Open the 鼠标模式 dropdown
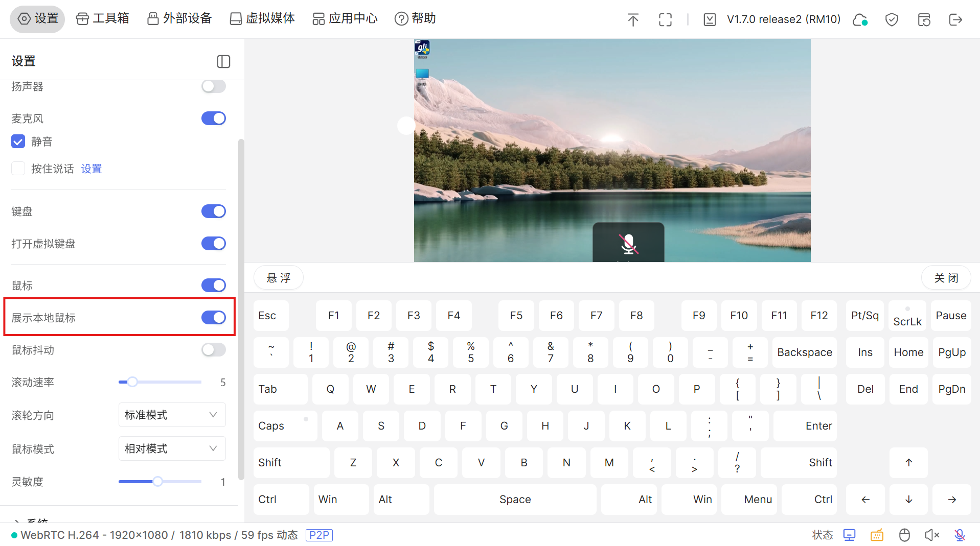 (x=172, y=449)
